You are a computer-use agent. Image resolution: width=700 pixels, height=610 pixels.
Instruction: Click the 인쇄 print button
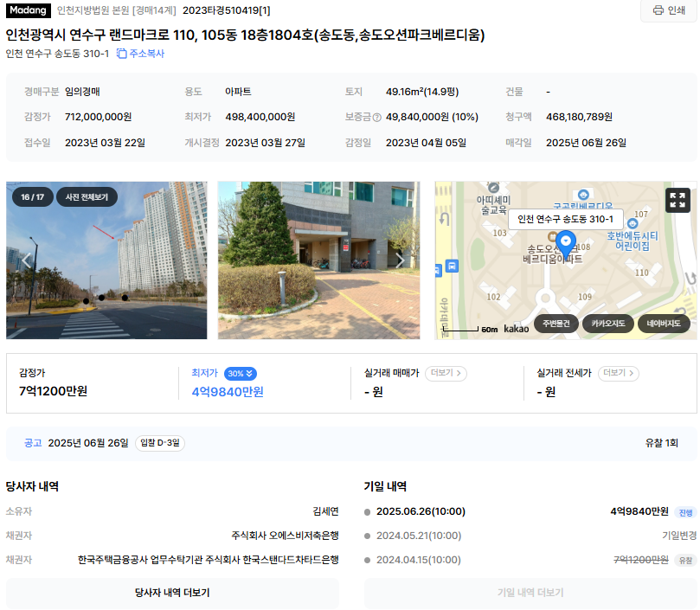[x=668, y=10]
